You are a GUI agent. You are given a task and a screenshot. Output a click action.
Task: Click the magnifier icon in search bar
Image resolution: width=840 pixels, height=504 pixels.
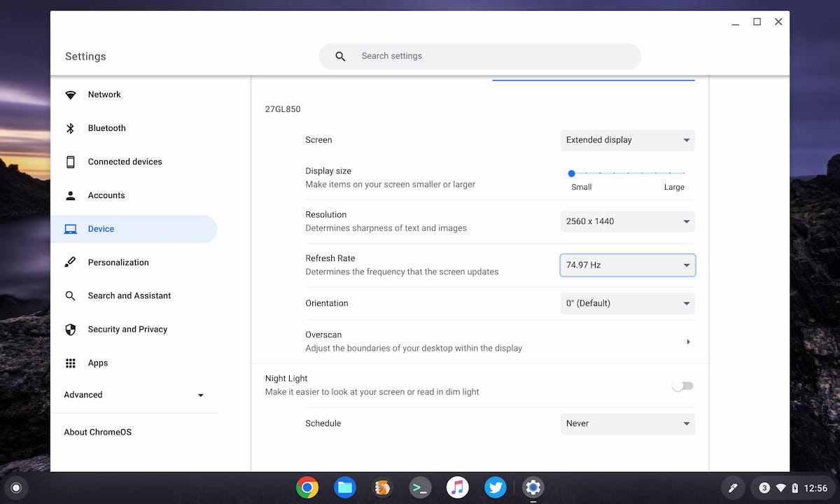pos(340,56)
